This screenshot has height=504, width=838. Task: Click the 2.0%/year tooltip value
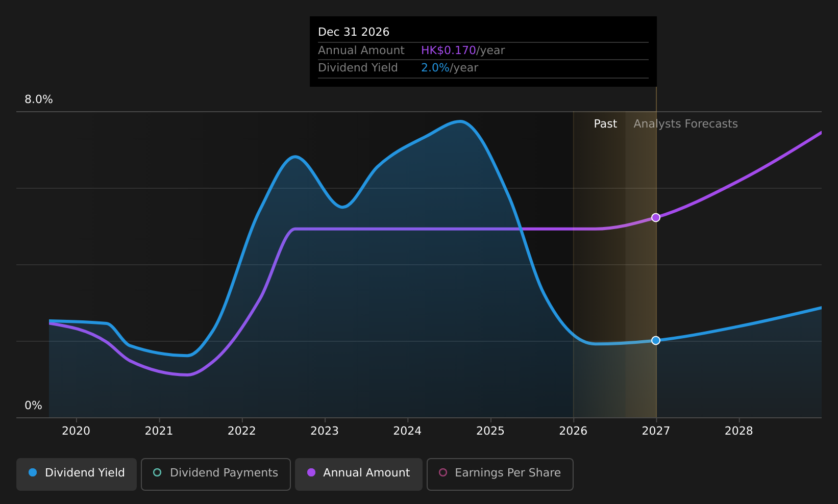tap(450, 68)
